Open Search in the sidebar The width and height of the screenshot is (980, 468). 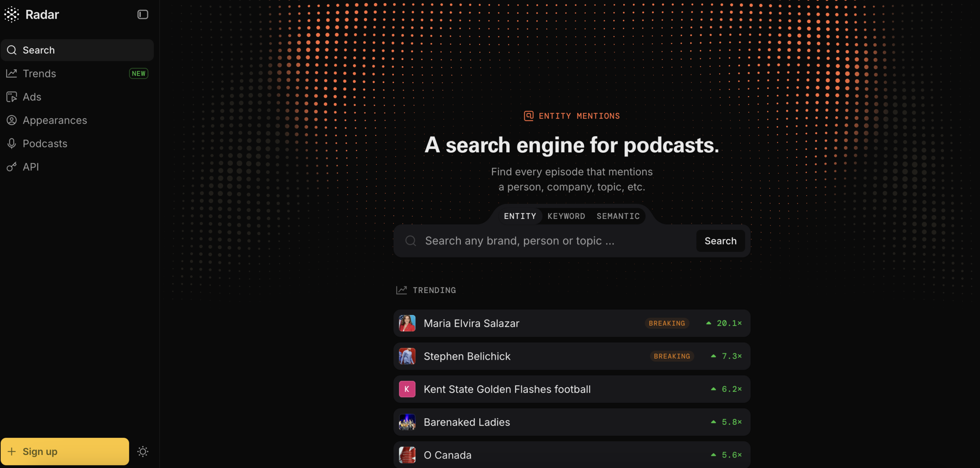[77, 50]
